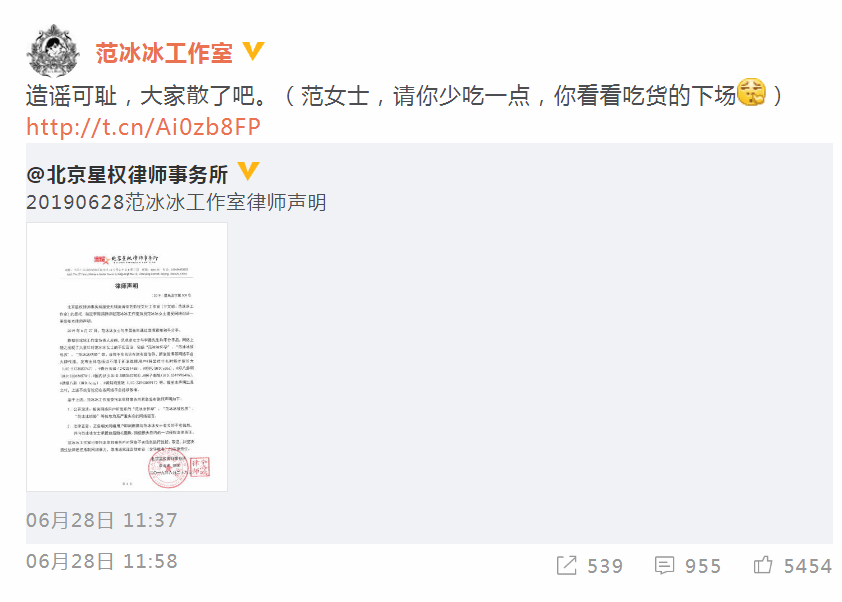Viewport: 842px width, 602px height.
Task: Click the repost count 539
Action: pos(605,566)
